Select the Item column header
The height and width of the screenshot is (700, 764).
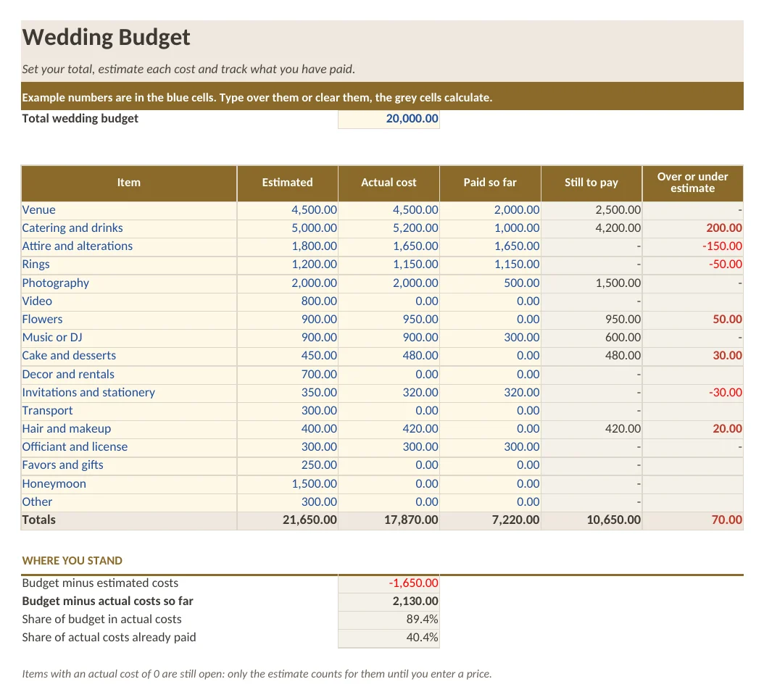point(128,183)
